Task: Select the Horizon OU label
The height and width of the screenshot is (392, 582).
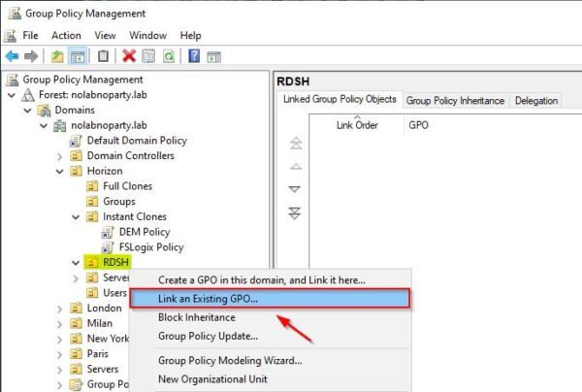Action: [105, 171]
